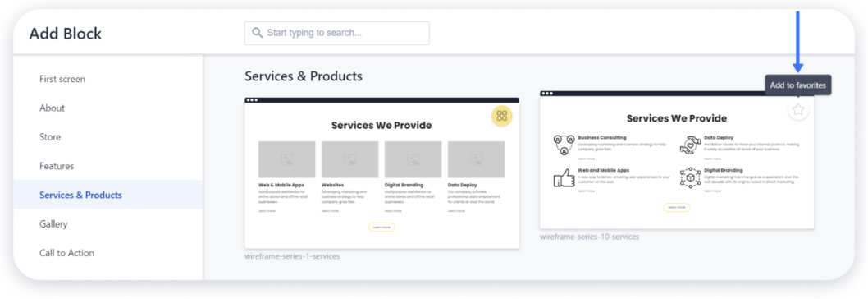
Task: Select the wireframe-series-10-services block thumbnail
Action: coord(677,159)
